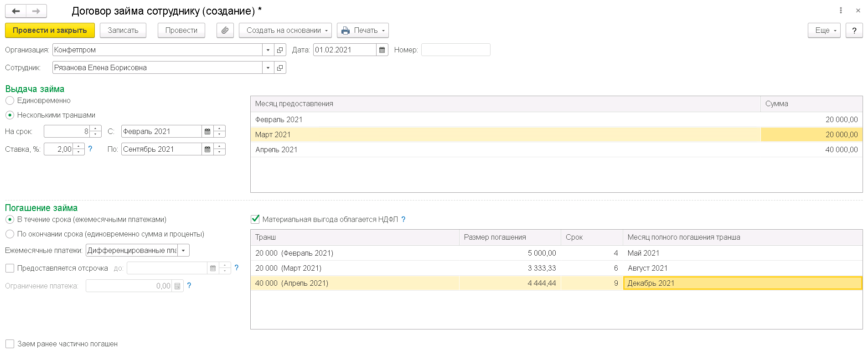This screenshot has width=868, height=355.
Task: Open the calculator in Ограничение платежа field
Action: 177,286
